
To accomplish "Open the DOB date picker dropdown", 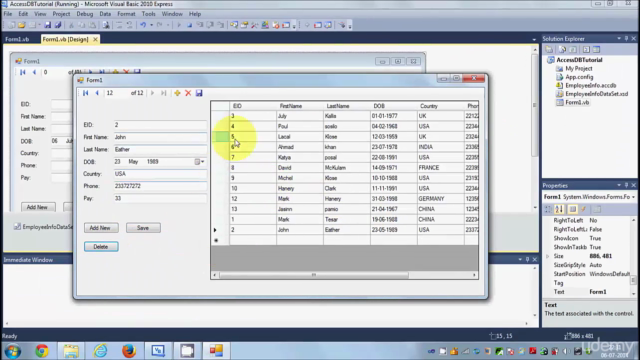I will [200, 162].
